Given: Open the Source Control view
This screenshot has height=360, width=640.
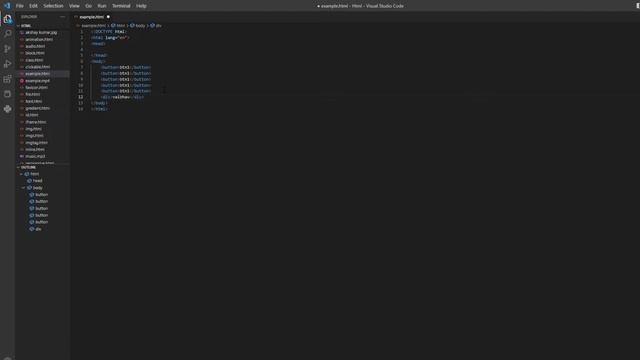Looking at the screenshot, I should point(7,49).
